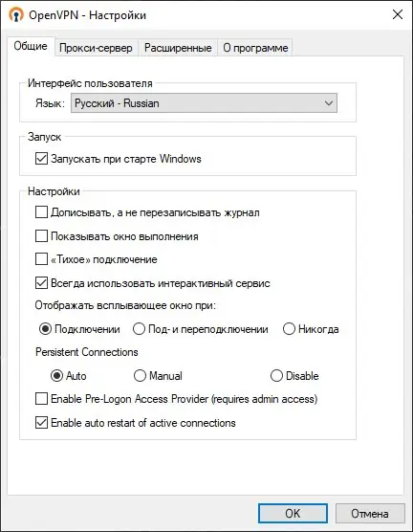This screenshot has width=413, height=532.
Task: Open the Расширенные tab
Action: click(x=178, y=48)
